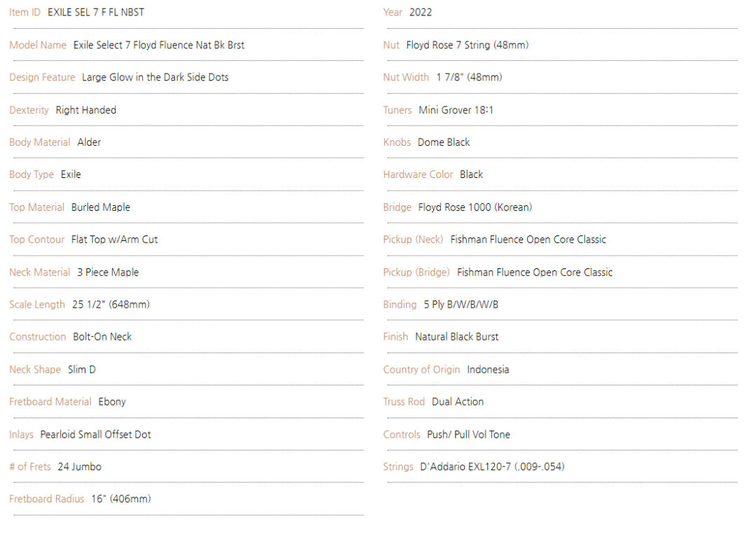Click the Country of Origin value Indonesia
This screenshot has width=756, height=536.
488,369
